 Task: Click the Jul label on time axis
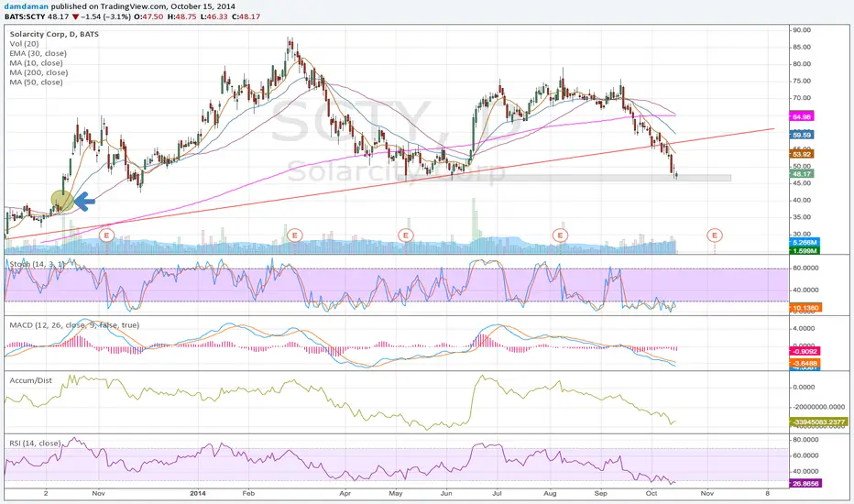click(496, 493)
